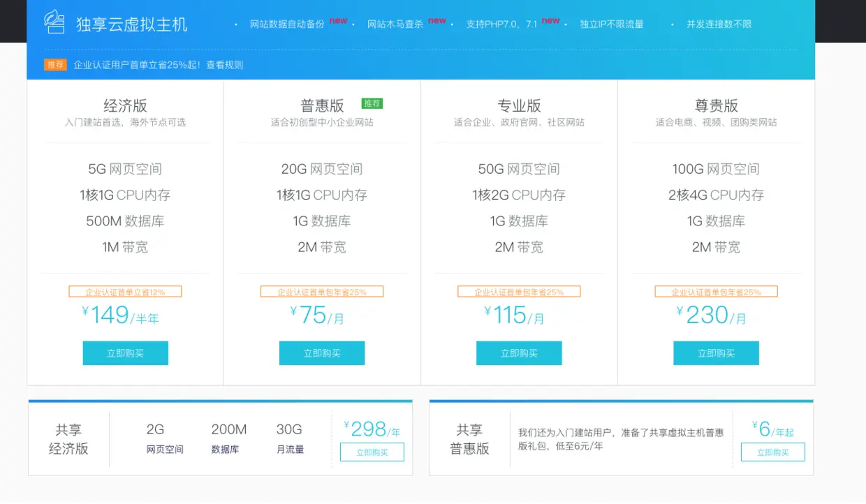Click the 独立IP不限流量 feature text
The width and height of the screenshot is (866, 504).
click(x=612, y=24)
